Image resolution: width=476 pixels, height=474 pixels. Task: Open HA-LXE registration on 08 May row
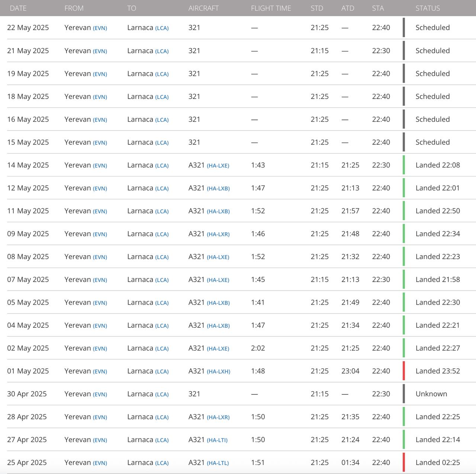pyautogui.click(x=218, y=257)
